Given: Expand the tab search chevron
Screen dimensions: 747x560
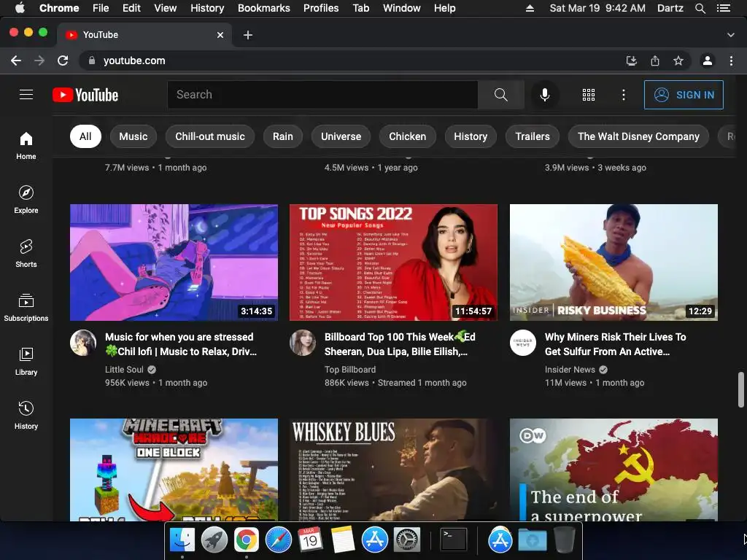Looking at the screenshot, I should 730,35.
